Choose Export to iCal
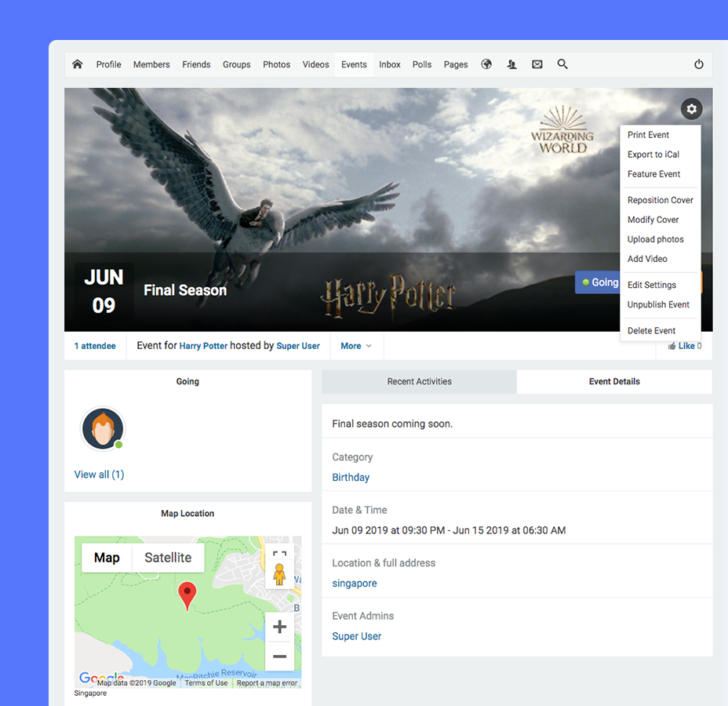 [653, 154]
